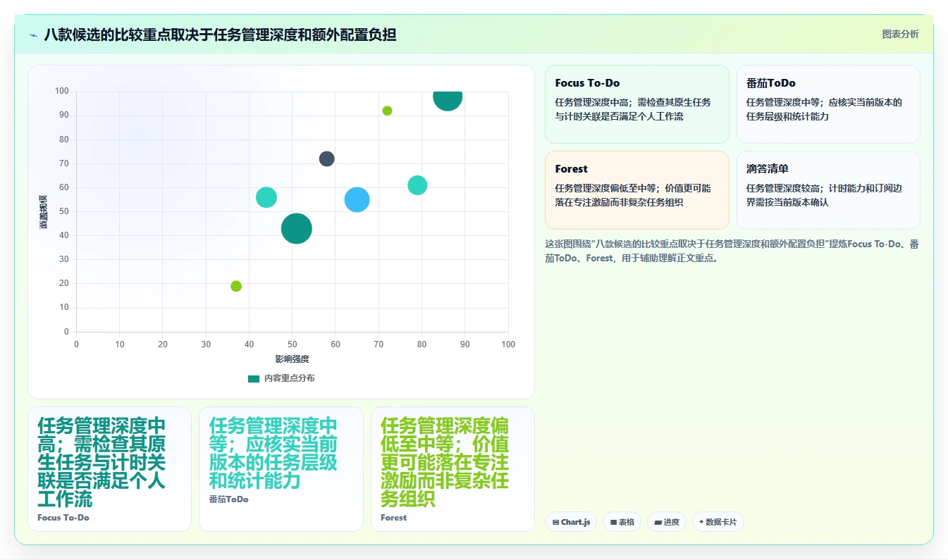Click the 覆盖规模 y-axis title
The height and width of the screenshot is (560, 948).
[43, 211]
